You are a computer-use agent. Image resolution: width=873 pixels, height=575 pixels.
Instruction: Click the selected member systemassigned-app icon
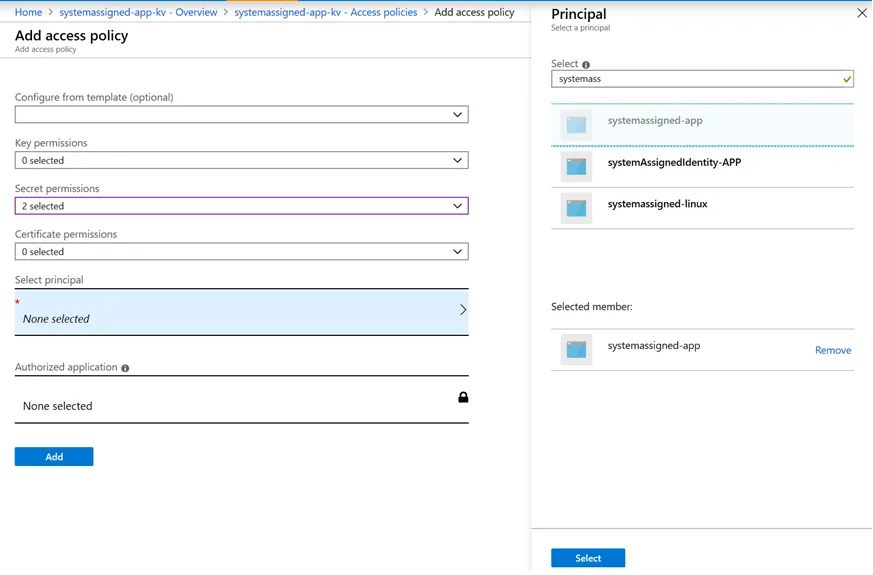(x=576, y=350)
